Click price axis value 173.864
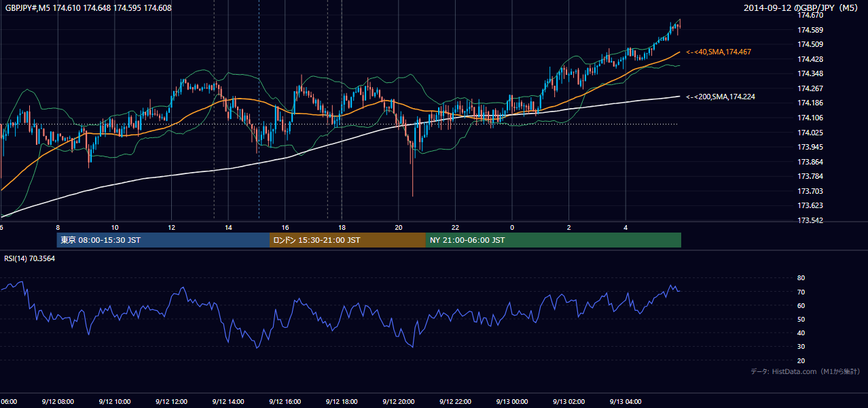Screen dimensions: 868x408 (810, 162)
